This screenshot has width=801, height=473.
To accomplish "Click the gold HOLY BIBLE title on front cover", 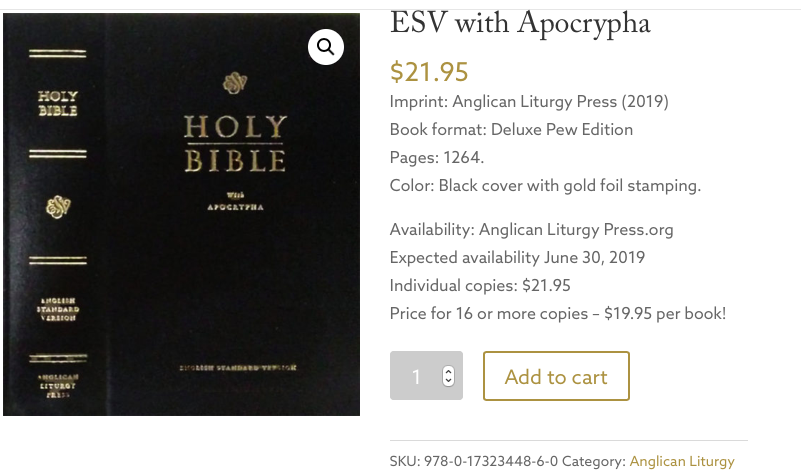I will pos(234,143).
